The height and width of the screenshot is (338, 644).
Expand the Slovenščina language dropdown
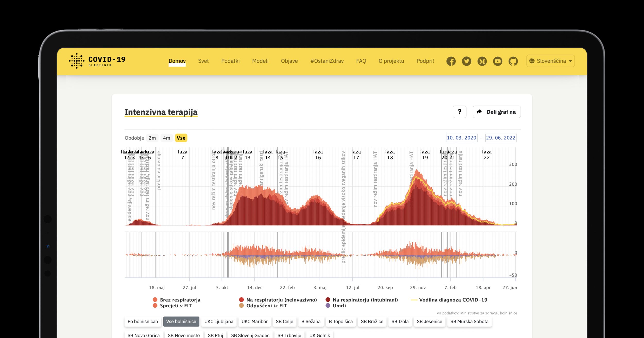(x=550, y=61)
